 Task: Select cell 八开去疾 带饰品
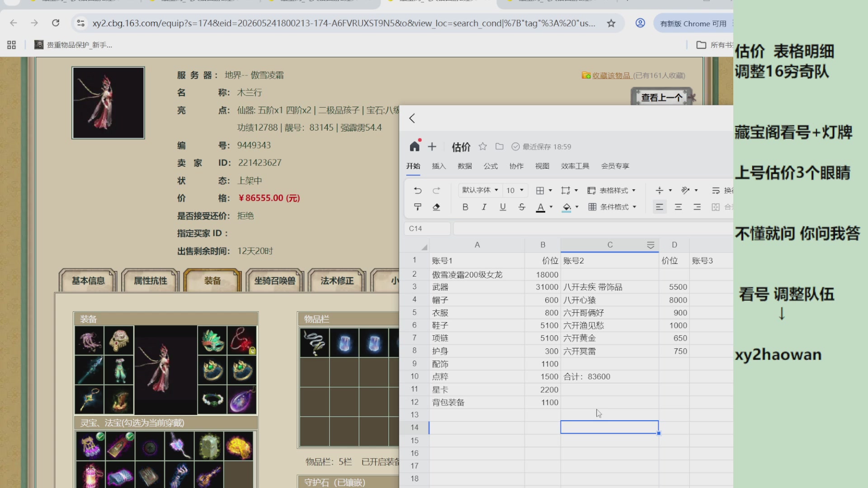609,287
